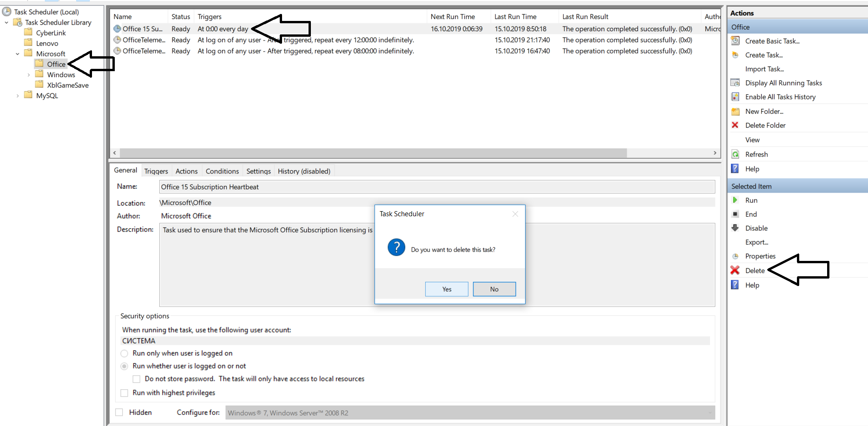This screenshot has height=426, width=868.
Task: Select the Create Task action icon
Action: [x=736, y=55]
